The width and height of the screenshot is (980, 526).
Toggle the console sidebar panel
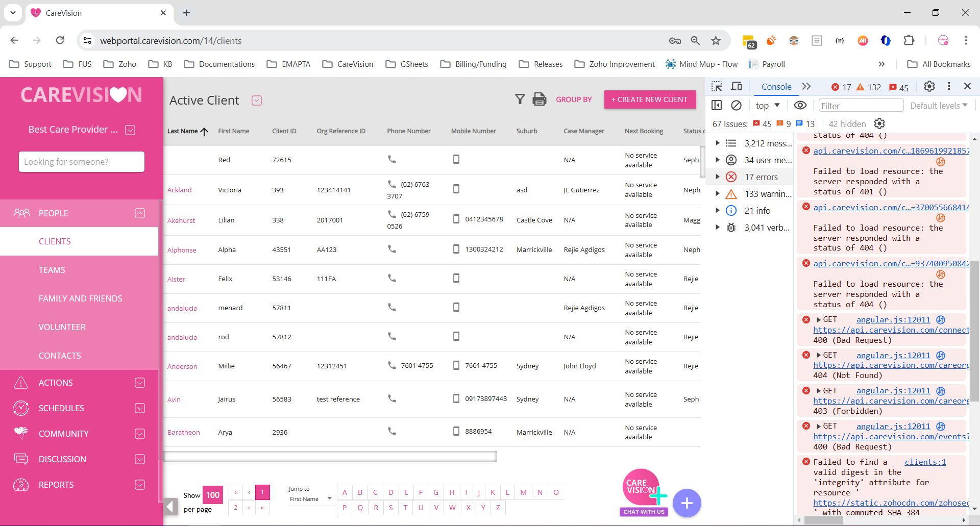pos(717,105)
